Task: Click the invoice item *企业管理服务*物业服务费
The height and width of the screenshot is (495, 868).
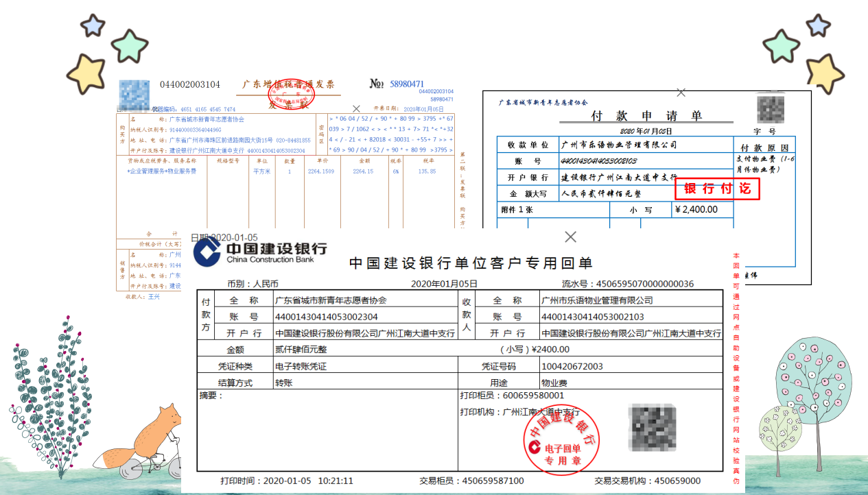Action: point(162,171)
